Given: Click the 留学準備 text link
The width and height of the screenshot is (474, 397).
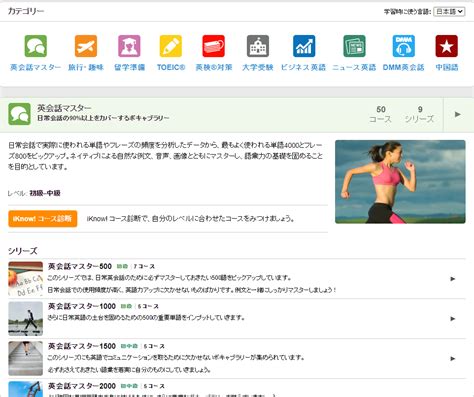Looking at the screenshot, I should (129, 67).
